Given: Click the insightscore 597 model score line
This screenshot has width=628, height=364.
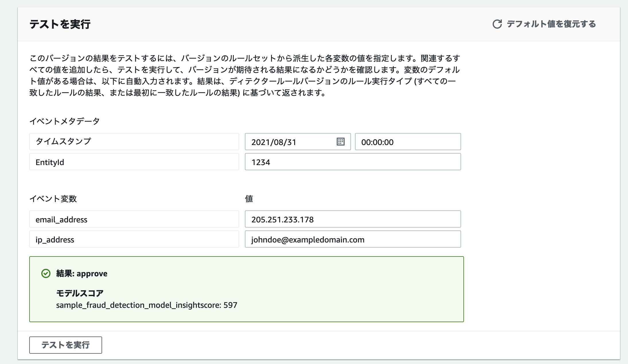Looking at the screenshot, I should click(x=147, y=305).
